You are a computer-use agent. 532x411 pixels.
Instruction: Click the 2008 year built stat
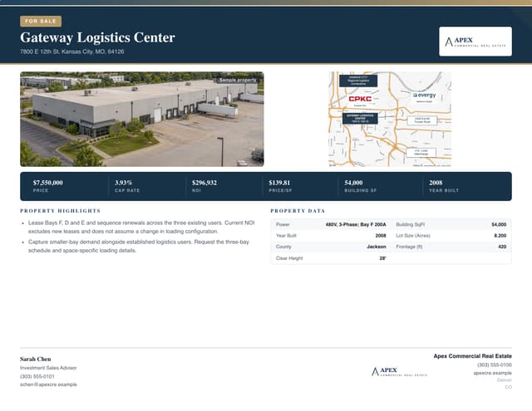436,183
